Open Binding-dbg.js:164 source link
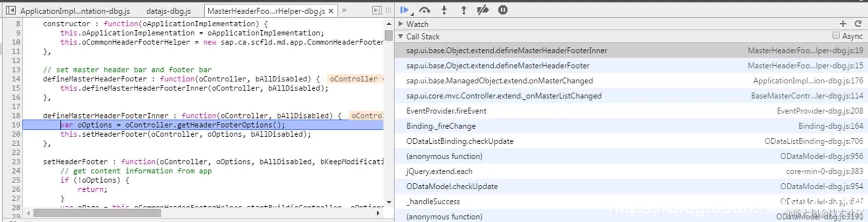 click(831, 126)
